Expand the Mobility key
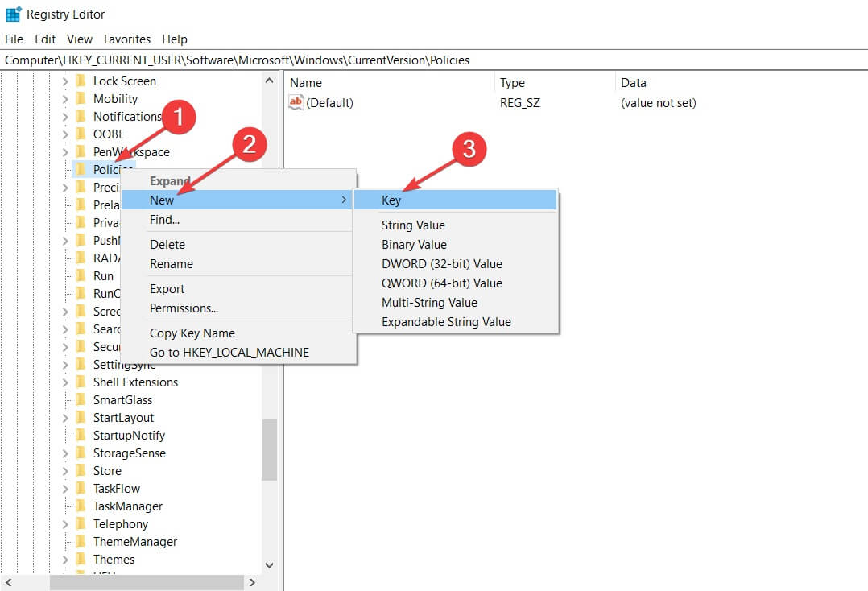Image resolution: width=868 pixels, height=591 pixels. pyautogui.click(x=64, y=99)
